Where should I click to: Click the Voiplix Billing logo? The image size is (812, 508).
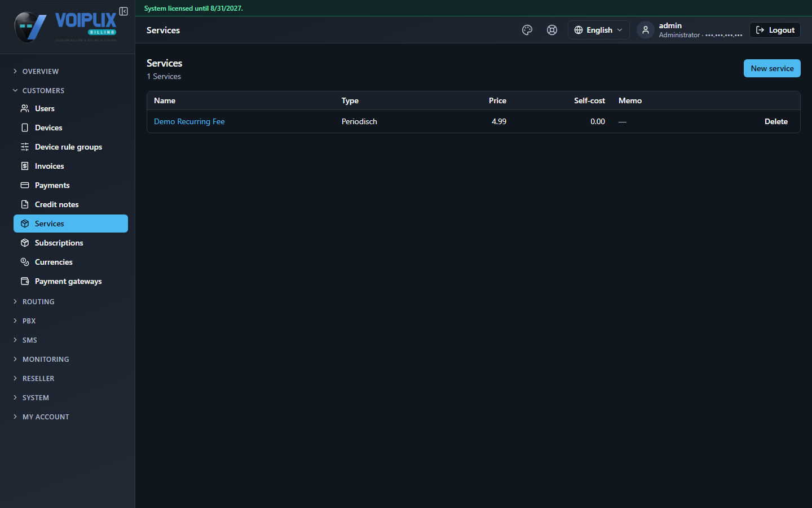(x=65, y=27)
